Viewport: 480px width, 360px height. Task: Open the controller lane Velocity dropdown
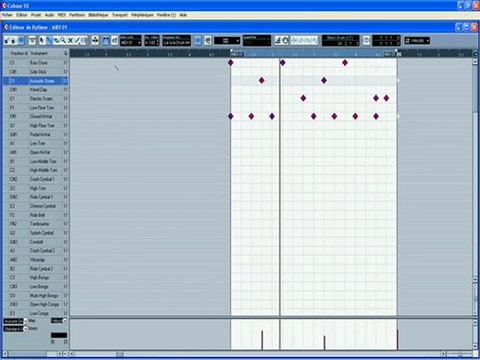coord(59,321)
